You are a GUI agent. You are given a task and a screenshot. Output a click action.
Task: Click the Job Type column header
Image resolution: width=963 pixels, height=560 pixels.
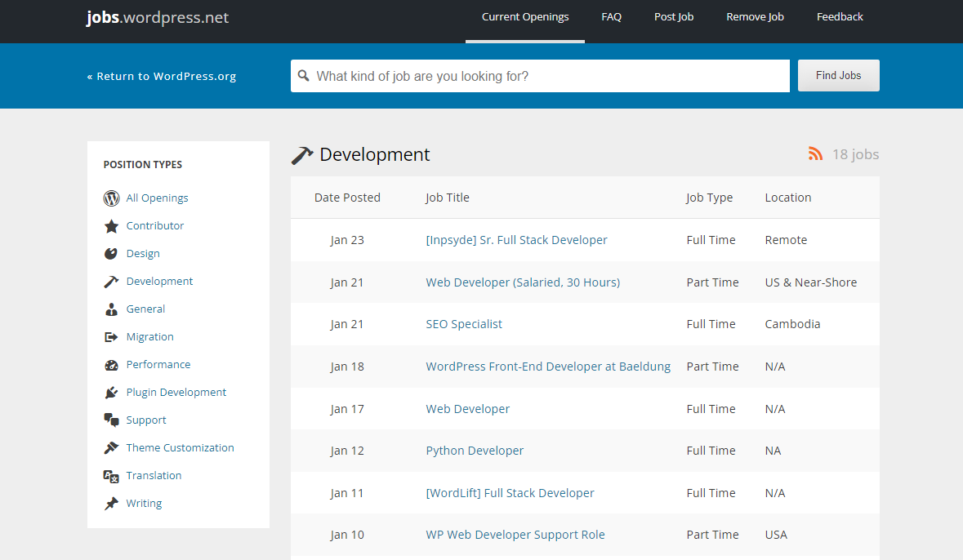point(709,198)
